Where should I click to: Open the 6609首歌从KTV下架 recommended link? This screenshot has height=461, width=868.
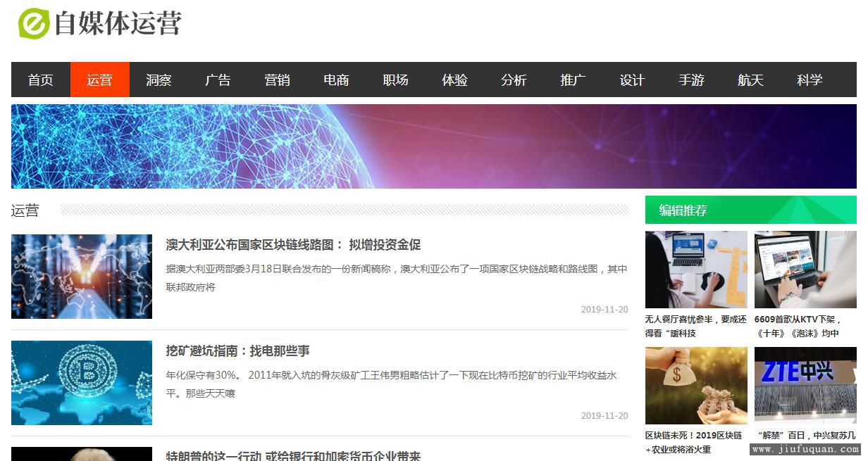[798, 327]
